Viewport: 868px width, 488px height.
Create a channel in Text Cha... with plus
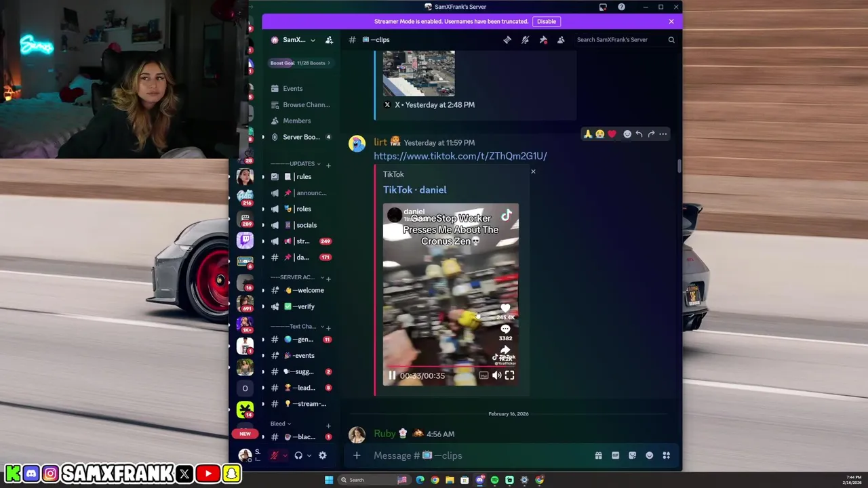coord(328,327)
